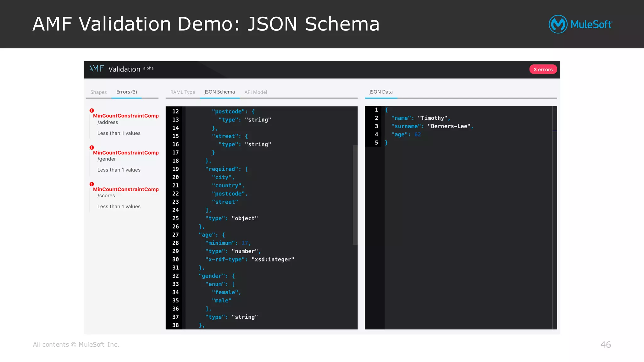Click 'Less than 1 values' under /scores
The height and width of the screenshot is (362, 644).
(x=119, y=206)
